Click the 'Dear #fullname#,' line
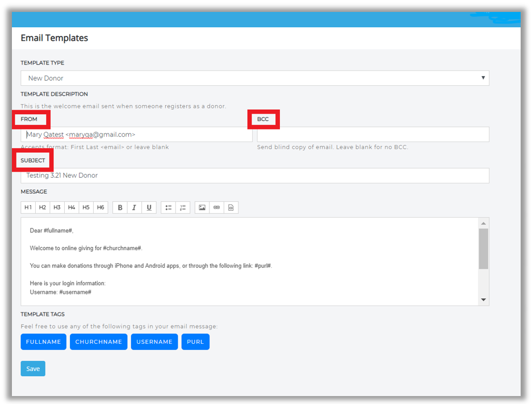The image size is (532, 404). (52, 231)
